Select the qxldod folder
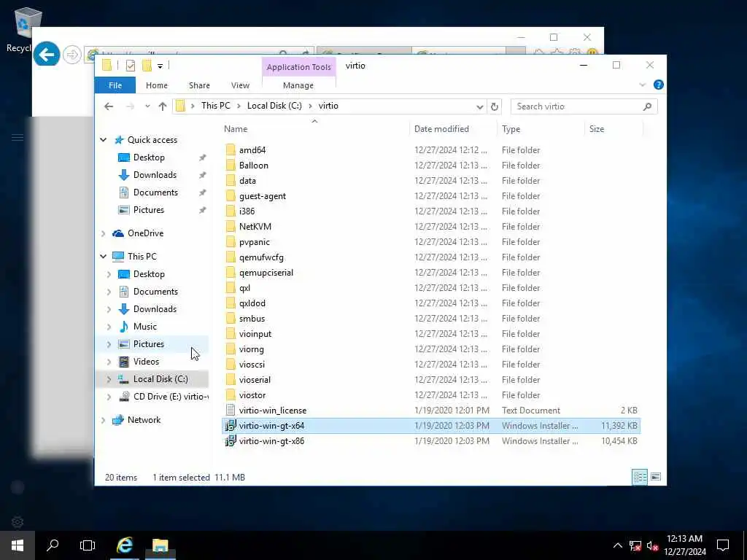747x560 pixels. pyautogui.click(x=252, y=303)
